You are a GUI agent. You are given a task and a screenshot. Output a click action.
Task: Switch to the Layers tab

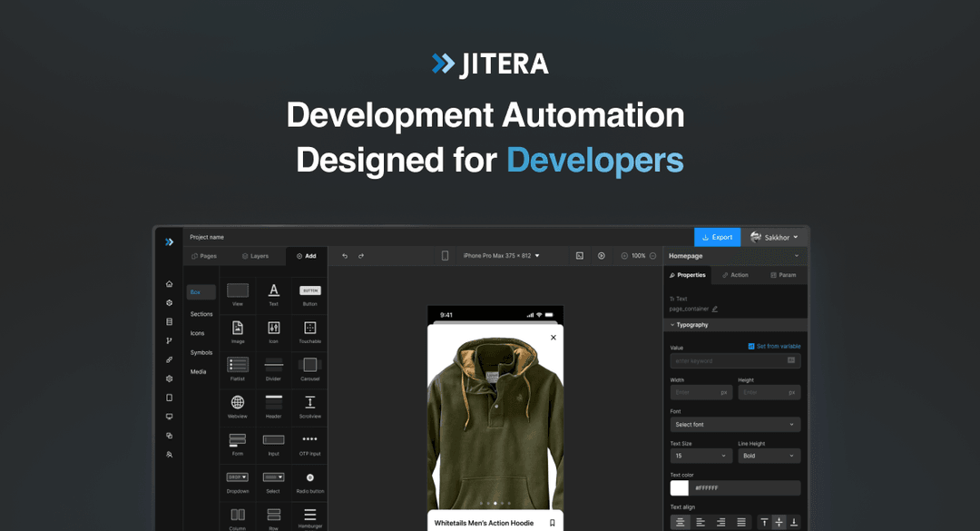click(255, 256)
